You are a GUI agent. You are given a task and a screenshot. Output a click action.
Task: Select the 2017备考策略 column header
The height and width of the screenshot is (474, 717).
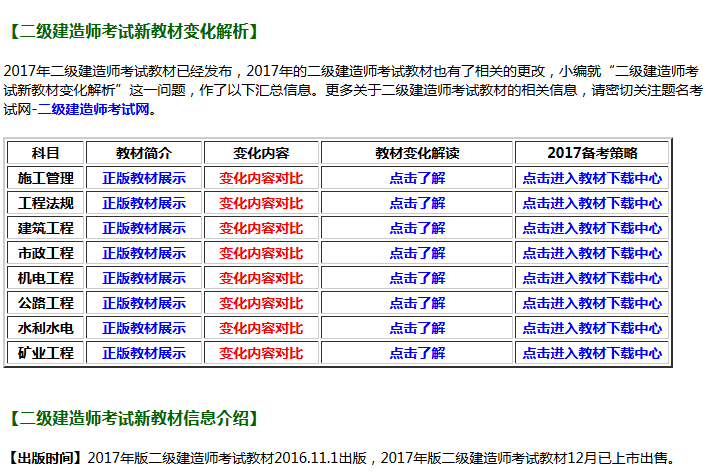pos(592,153)
